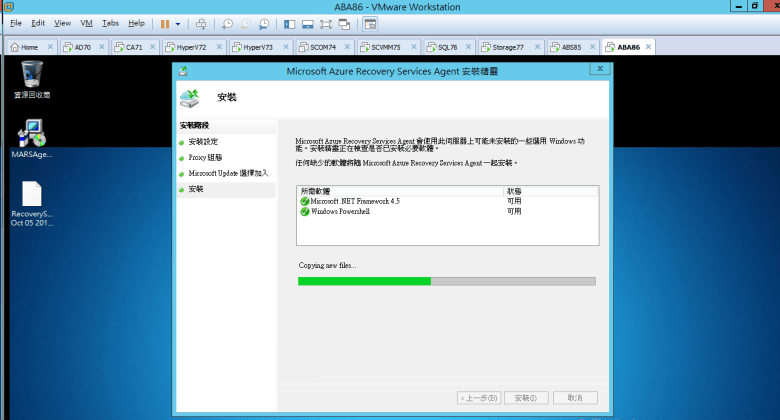Open the VM menu

[85, 22]
